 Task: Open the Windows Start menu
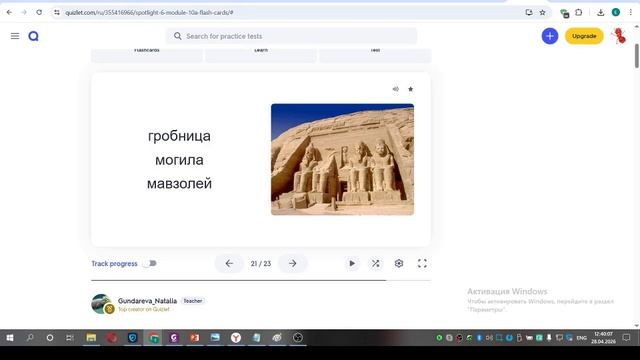point(10,338)
